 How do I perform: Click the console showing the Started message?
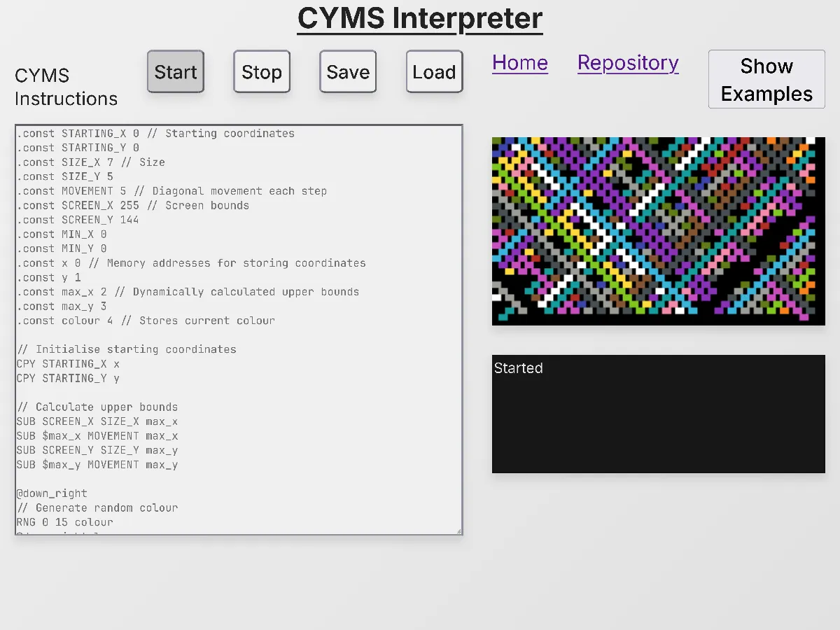(658, 413)
